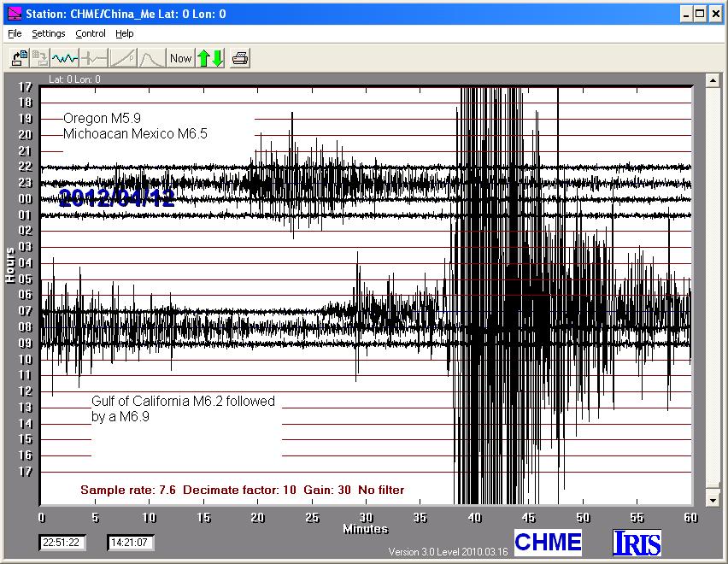The width and height of the screenshot is (728, 564).
Task: Open the File menu
Action: pos(15,33)
